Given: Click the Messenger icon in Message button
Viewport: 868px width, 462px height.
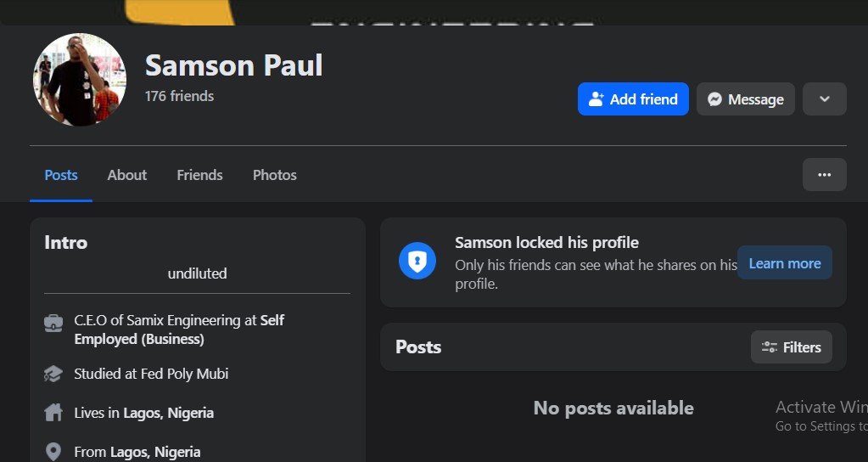Looking at the screenshot, I should pos(715,99).
